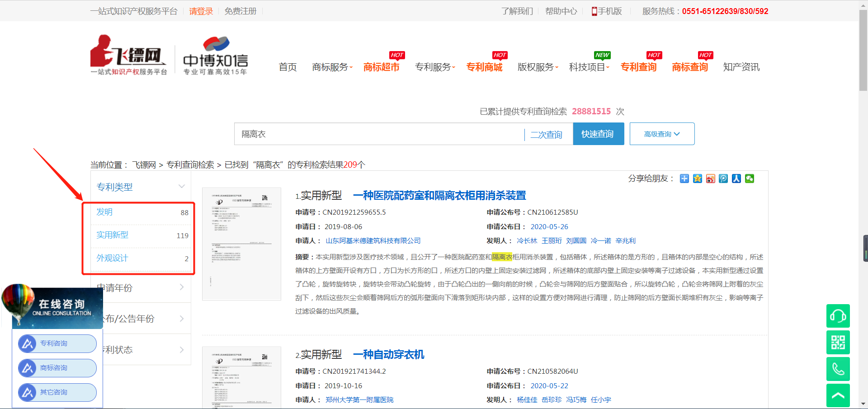The height and width of the screenshot is (409, 868).
Task: Open the mobile version phone icon
Action: 594,11
